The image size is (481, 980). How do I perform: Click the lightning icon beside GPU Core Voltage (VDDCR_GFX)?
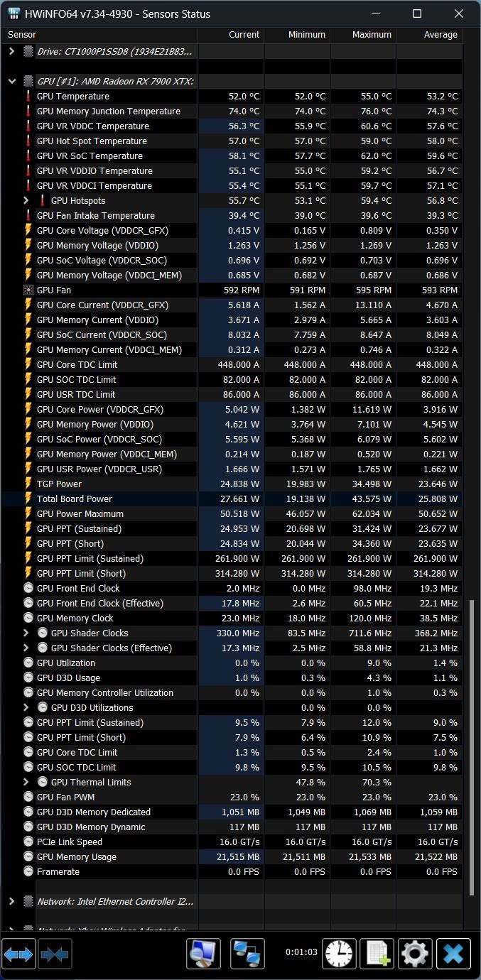click(28, 230)
